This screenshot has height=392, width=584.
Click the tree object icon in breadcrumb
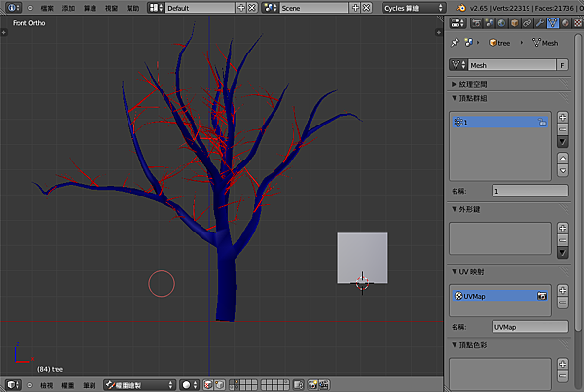click(x=494, y=43)
